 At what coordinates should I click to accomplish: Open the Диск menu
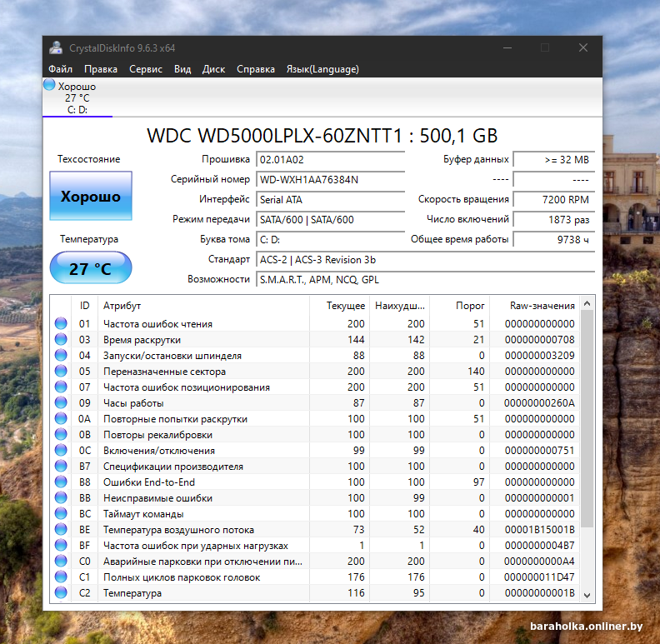[213, 69]
